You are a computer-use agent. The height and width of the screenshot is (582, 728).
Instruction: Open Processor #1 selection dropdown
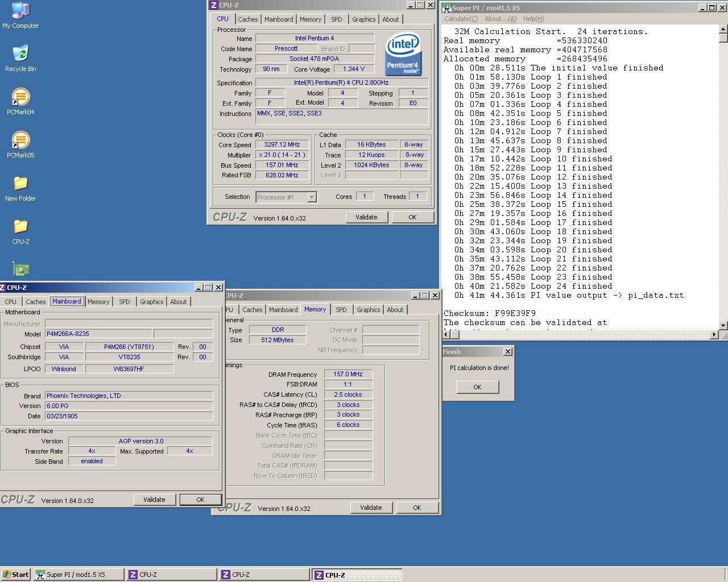pyautogui.click(x=312, y=197)
